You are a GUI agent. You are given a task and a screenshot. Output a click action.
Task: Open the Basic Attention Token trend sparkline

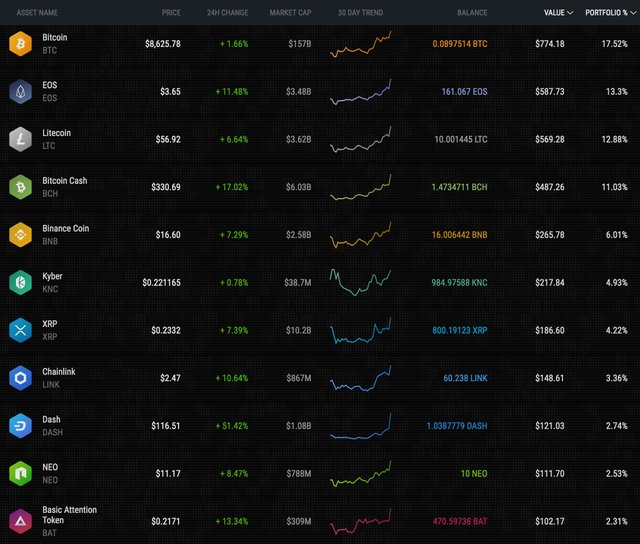tap(360, 522)
